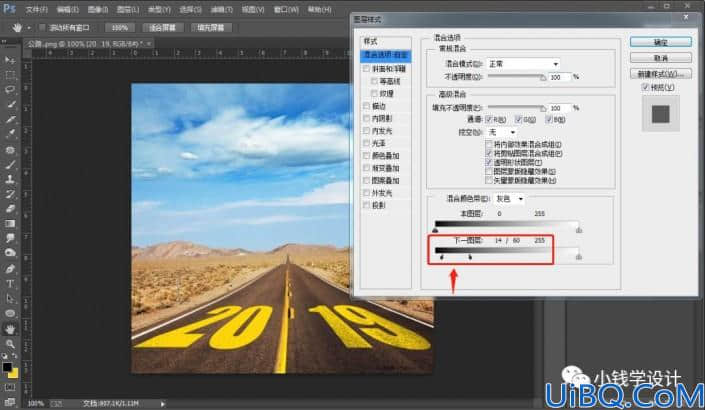Viewport: 705px width, 410px height.
Task: Select the Dodge tool
Action: (10, 253)
